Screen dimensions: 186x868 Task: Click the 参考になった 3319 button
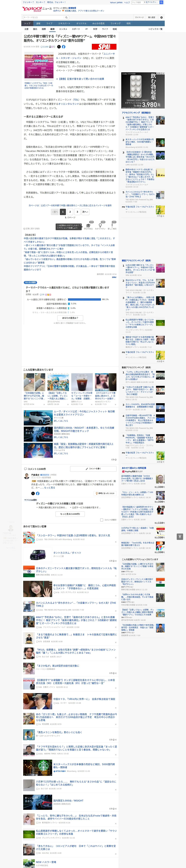(x=105, y=493)
